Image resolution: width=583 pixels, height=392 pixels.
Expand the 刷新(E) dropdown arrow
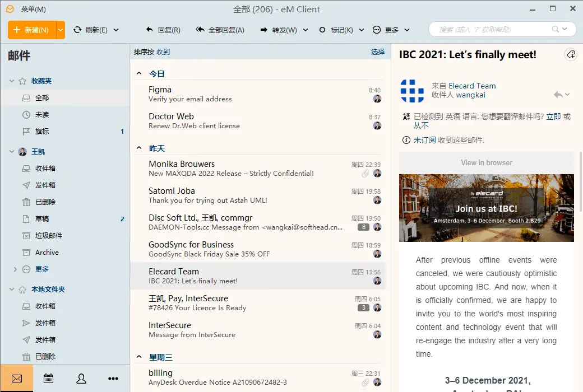click(116, 30)
